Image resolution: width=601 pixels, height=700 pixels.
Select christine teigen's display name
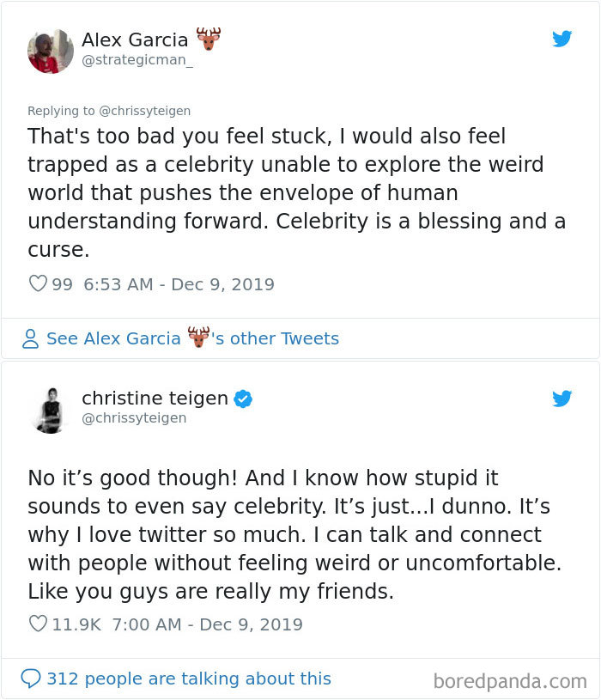[x=155, y=398]
